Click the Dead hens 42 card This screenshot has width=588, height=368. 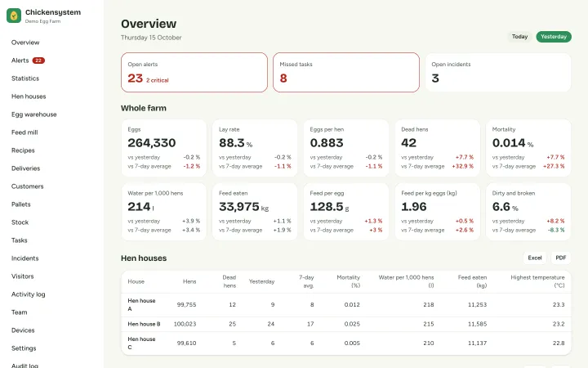(437, 148)
